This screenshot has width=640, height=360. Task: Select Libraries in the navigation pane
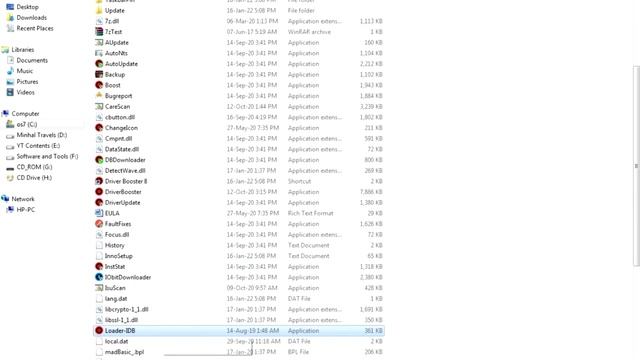(x=22, y=49)
